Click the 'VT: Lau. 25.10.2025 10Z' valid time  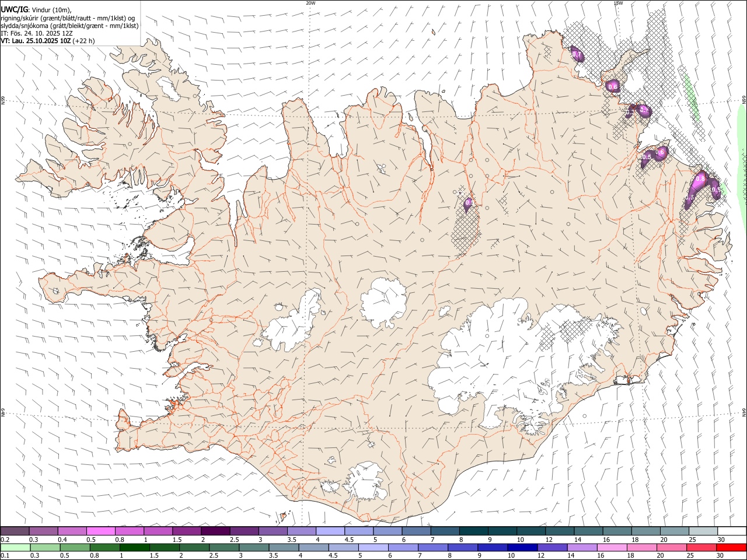click(36, 41)
